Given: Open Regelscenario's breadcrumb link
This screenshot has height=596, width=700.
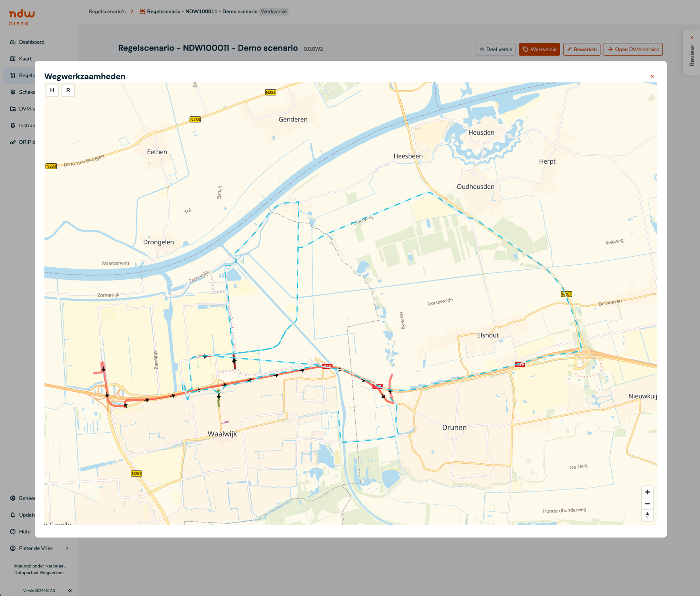Looking at the screenshot, I should pos(107,12).
